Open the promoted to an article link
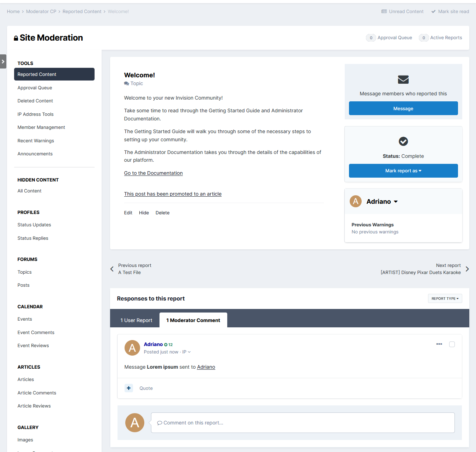 173,194
